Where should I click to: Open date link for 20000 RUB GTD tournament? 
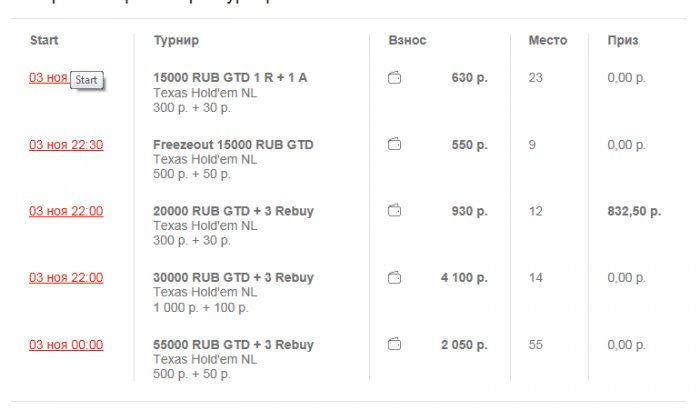click(66, 211)
